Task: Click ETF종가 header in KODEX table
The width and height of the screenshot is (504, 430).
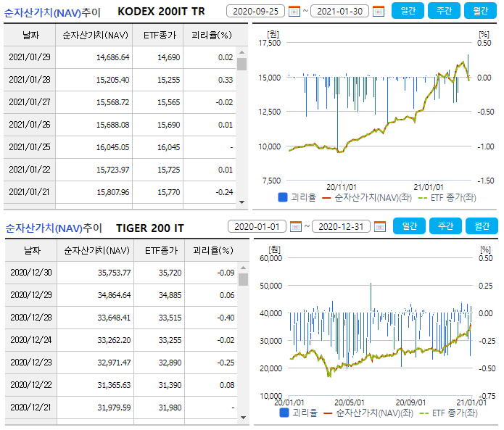Action: pos(158,35)
